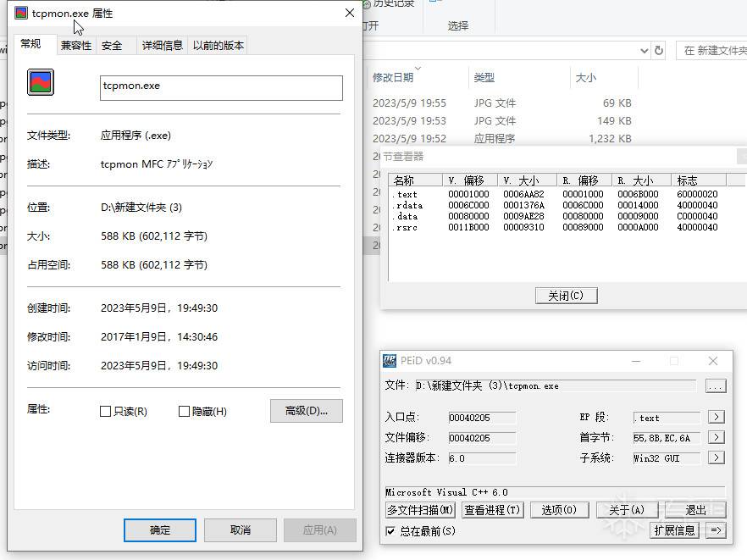
Task: Select the 69 KB JPG file row
Action: (x=503, y=103)
